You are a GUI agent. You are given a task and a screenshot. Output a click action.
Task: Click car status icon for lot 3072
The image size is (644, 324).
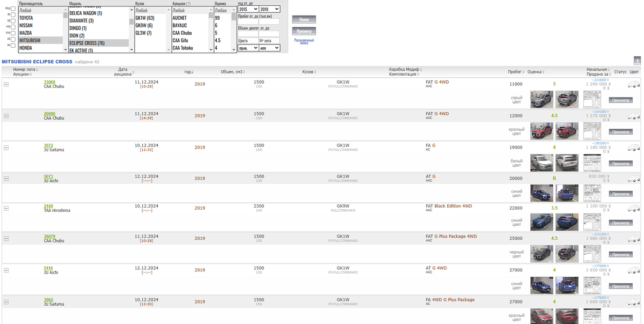tap(633, 148)
